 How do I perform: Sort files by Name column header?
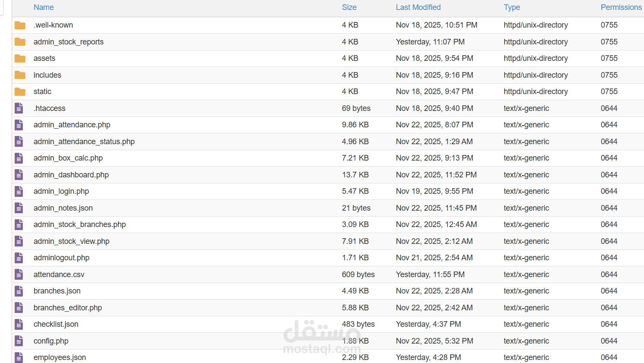pos(44,7)
